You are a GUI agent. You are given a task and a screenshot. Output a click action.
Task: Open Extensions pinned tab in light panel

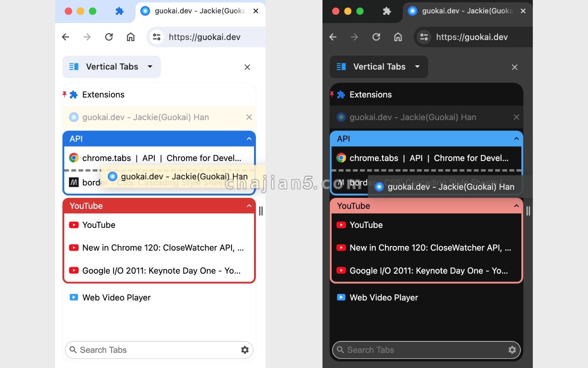point(159,95)
